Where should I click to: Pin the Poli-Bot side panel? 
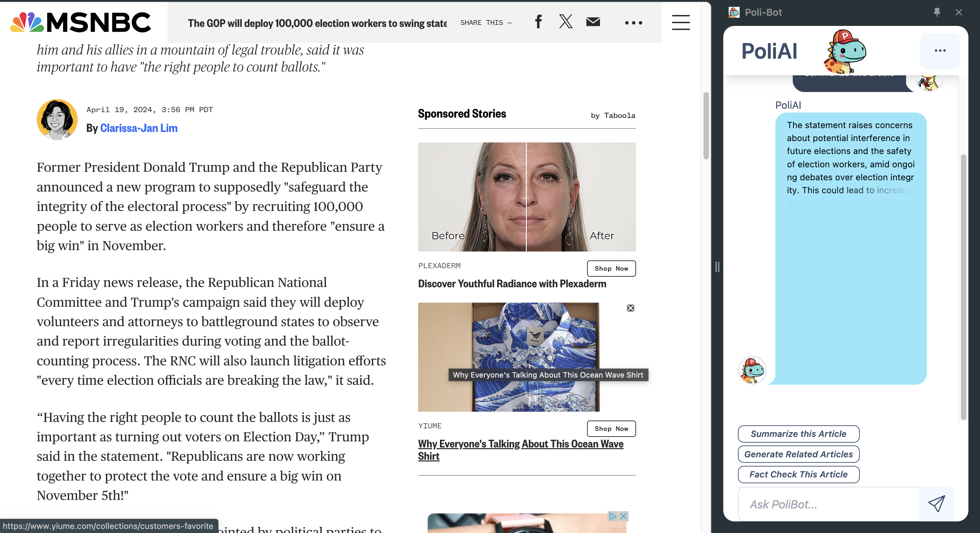click(x=937, y=12)
